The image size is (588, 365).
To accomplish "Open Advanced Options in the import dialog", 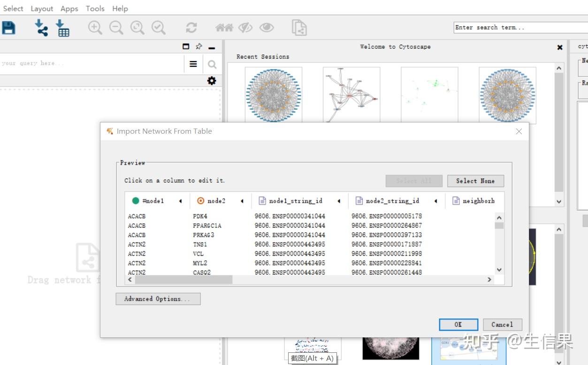I will [x=158, y=299].
